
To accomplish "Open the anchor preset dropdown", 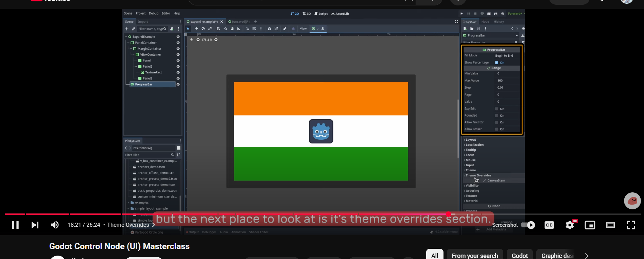I will coord(315,29).
